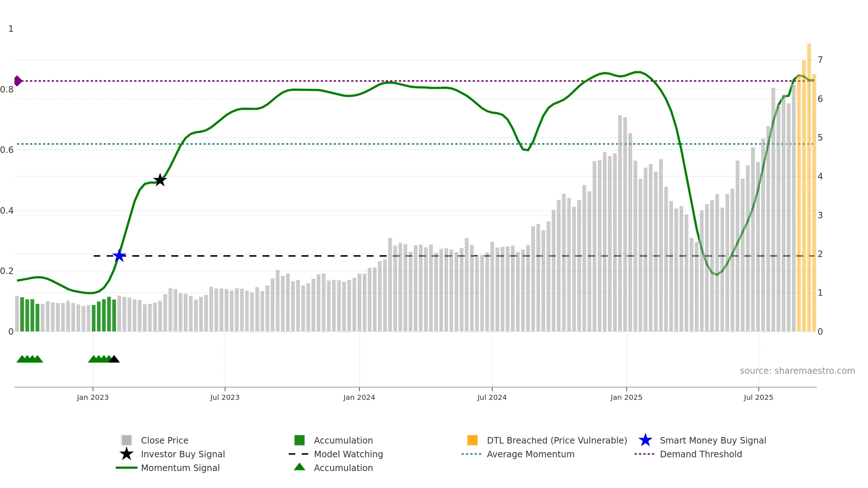Click right axis value 2
This screenshot has width=868, height=488.
820,254
